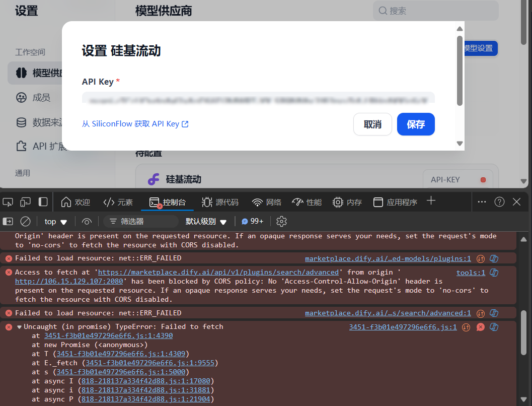Open the async I frame link js:1:17080
The image size is (532, 406).
point(146,381)
